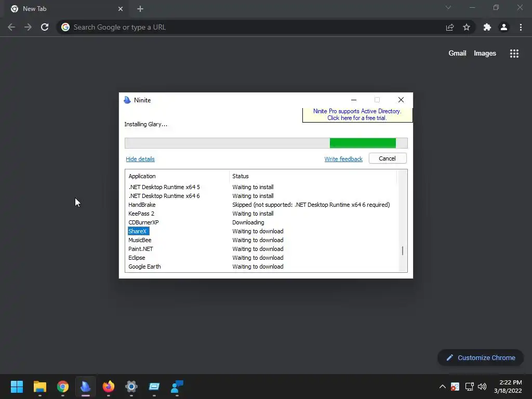Viewport: 532px width, 399px height.
Task: Open Images link
Action: [x=485, y=54]
